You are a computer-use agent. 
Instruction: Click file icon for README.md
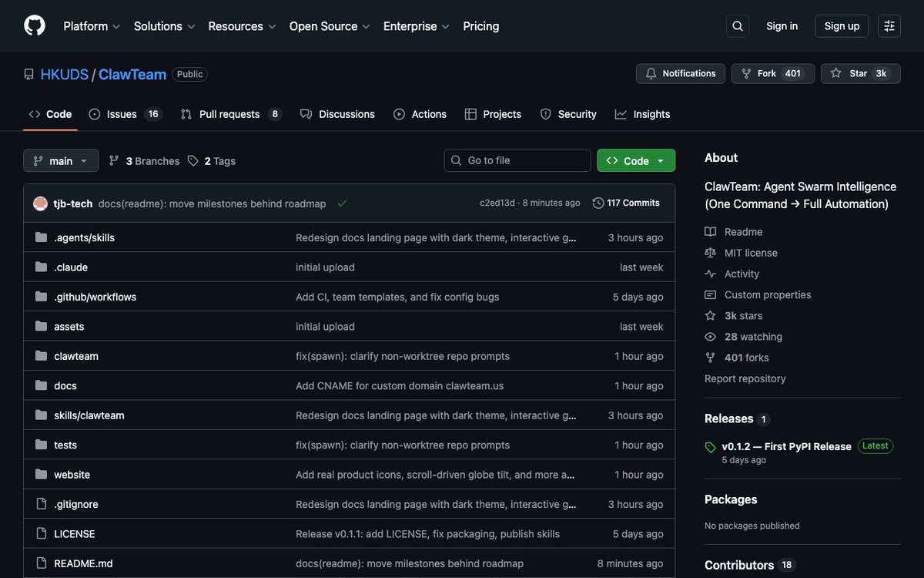41,563
